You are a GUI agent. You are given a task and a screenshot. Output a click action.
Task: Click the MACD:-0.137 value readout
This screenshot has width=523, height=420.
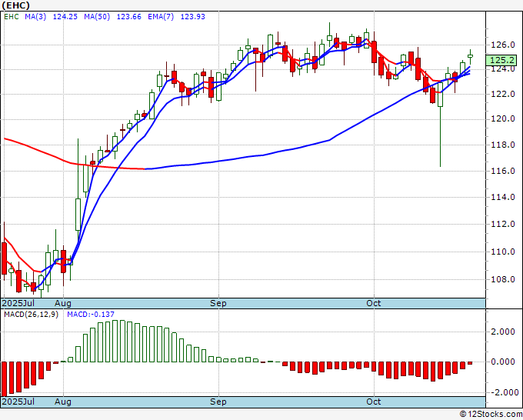[91, 315]
